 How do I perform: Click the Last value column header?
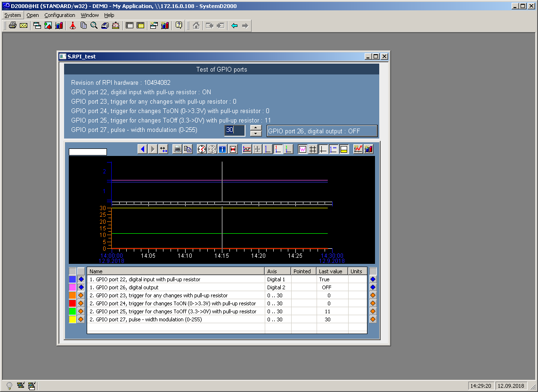[331, 271]
